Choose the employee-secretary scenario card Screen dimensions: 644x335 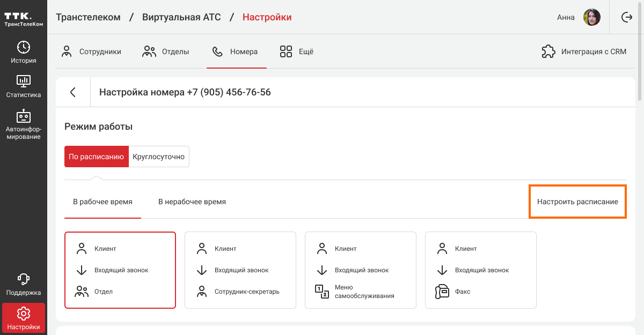[x=240, y=270]
